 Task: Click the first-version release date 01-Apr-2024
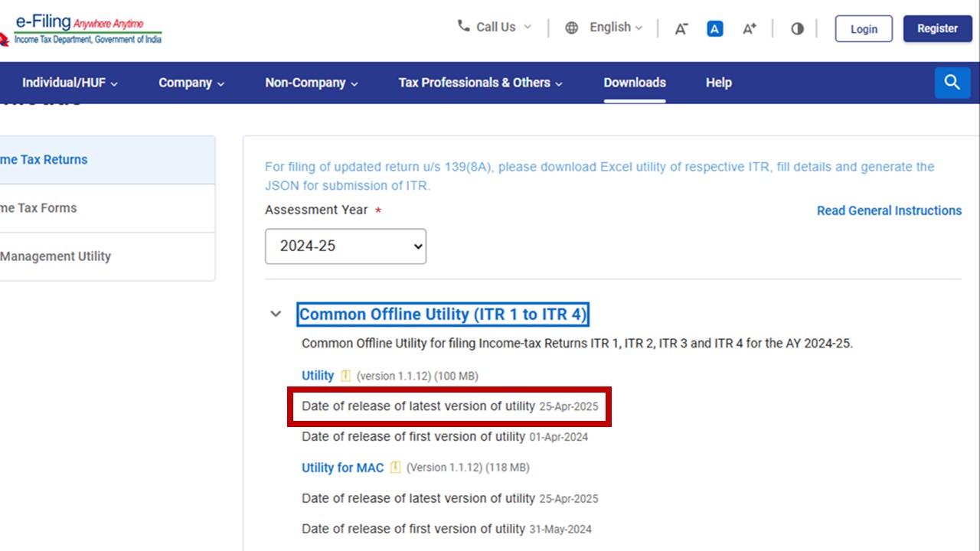[559, 437]
